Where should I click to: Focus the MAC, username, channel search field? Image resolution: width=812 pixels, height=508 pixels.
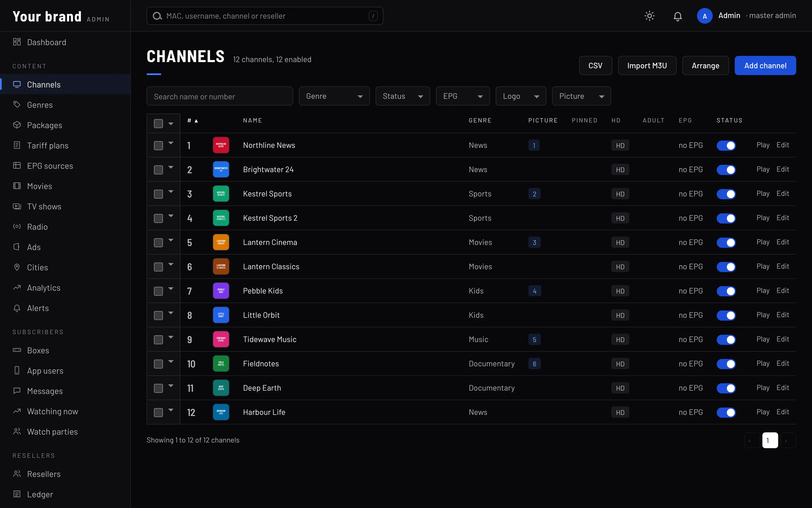click(265, 16)
